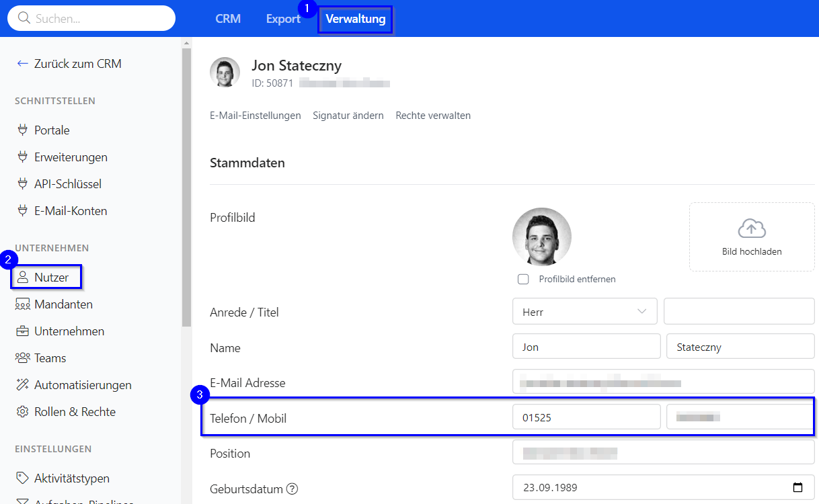Open the calendar picker for Geburtsdatum
Screen dimensions: 819x504
point(797,488)
